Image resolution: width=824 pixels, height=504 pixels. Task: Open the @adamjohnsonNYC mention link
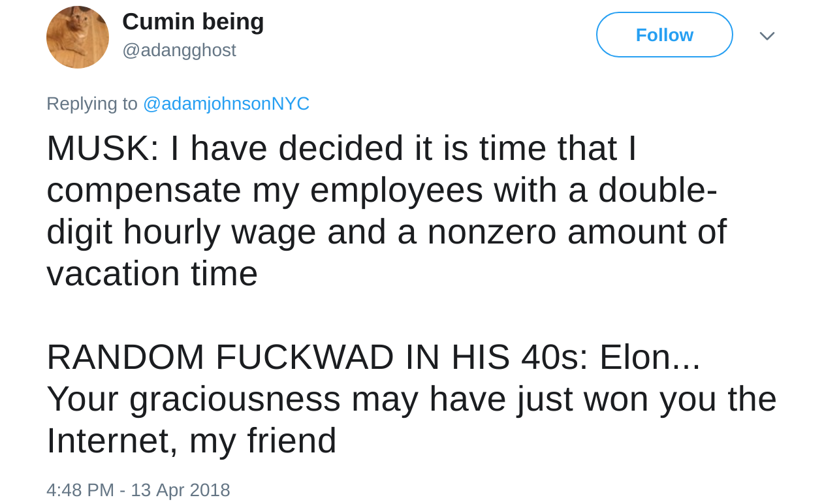[x=226, y=103]
